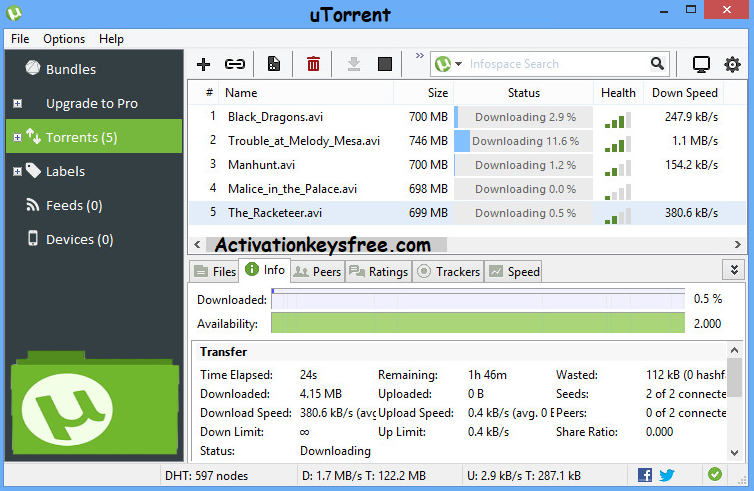Sort by the Health column header
754x491 pixels.
click(x=618, y=93)
